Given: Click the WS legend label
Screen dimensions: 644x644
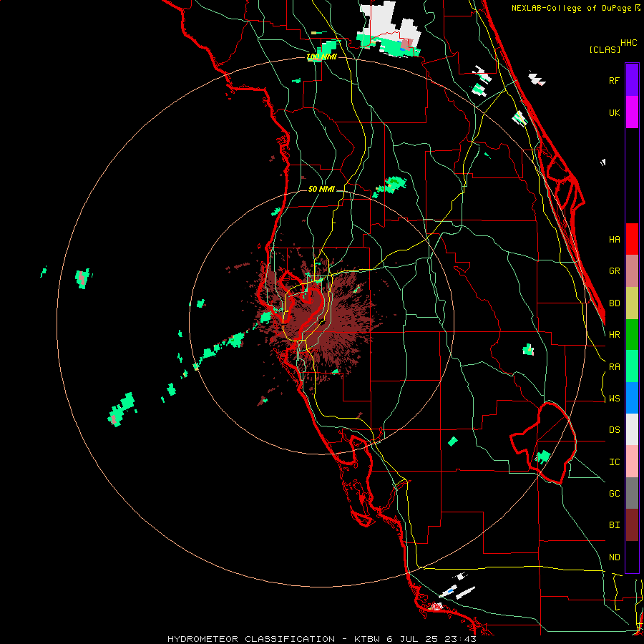Looking at the screenshot, I should [x=615, y=399].
